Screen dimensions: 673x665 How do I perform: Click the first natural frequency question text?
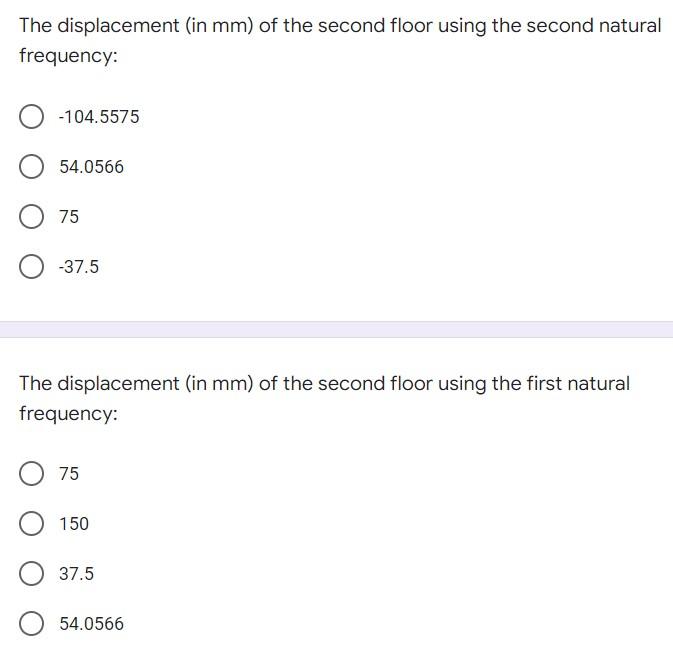(324, 398)
